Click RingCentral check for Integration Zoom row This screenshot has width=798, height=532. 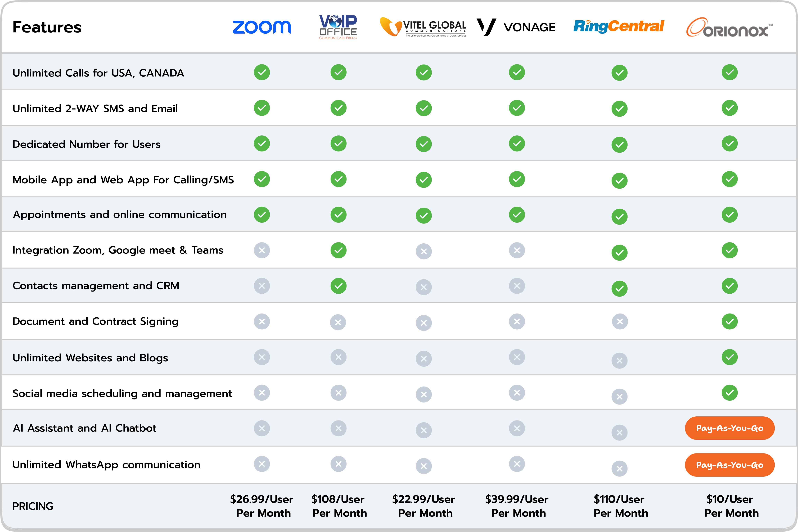coord(619,253)
